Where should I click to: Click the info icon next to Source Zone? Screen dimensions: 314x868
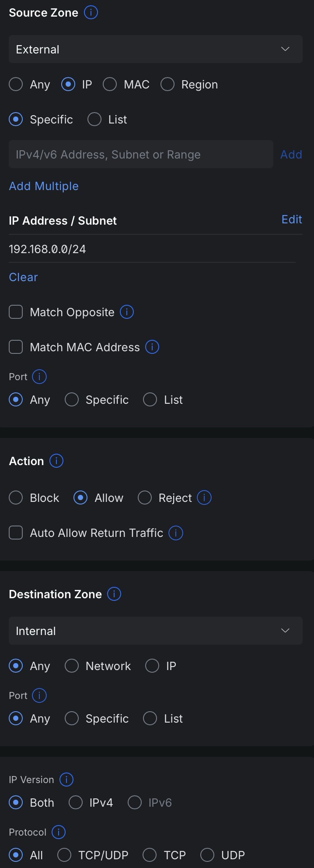pos(91,13)
